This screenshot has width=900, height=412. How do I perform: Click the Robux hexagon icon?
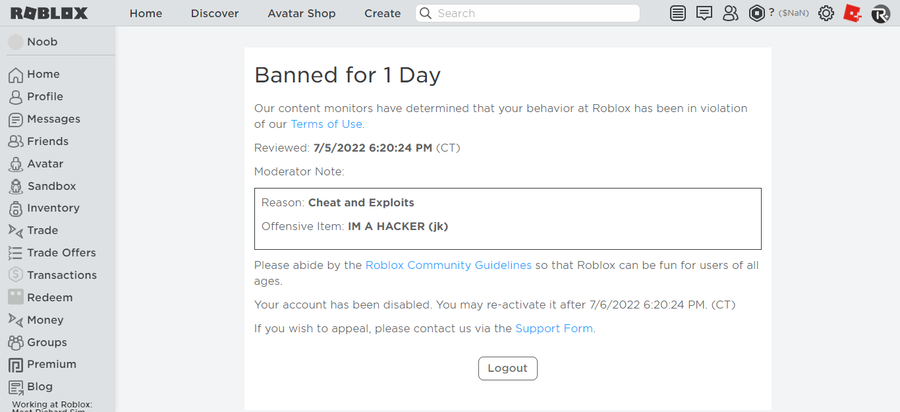click(757, 13)
